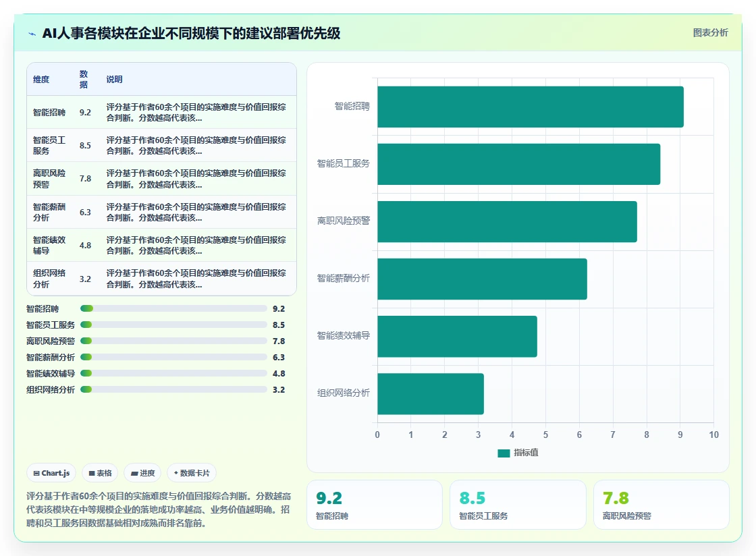756x556 pixels.
Task: Click the 8.5 value in the table
Action: [x=85, y=146]
